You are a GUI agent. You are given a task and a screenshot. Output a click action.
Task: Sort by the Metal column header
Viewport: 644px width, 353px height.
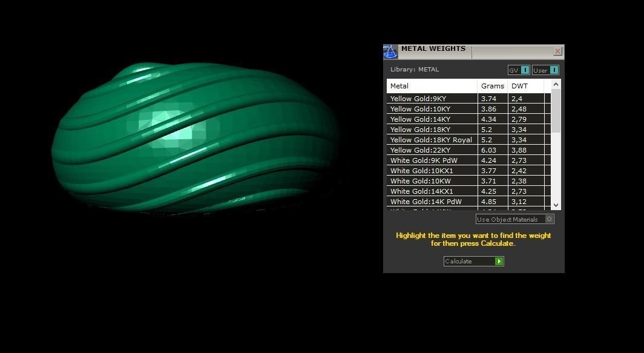pyautogui.click(x=432, y=86)
